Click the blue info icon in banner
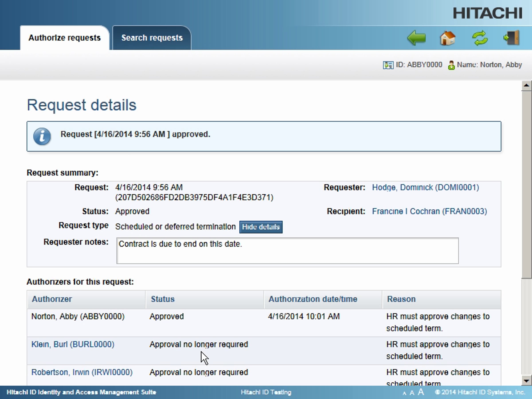This screenshot has width=532, height=399. pyautogui.click(x=42, y=136)
